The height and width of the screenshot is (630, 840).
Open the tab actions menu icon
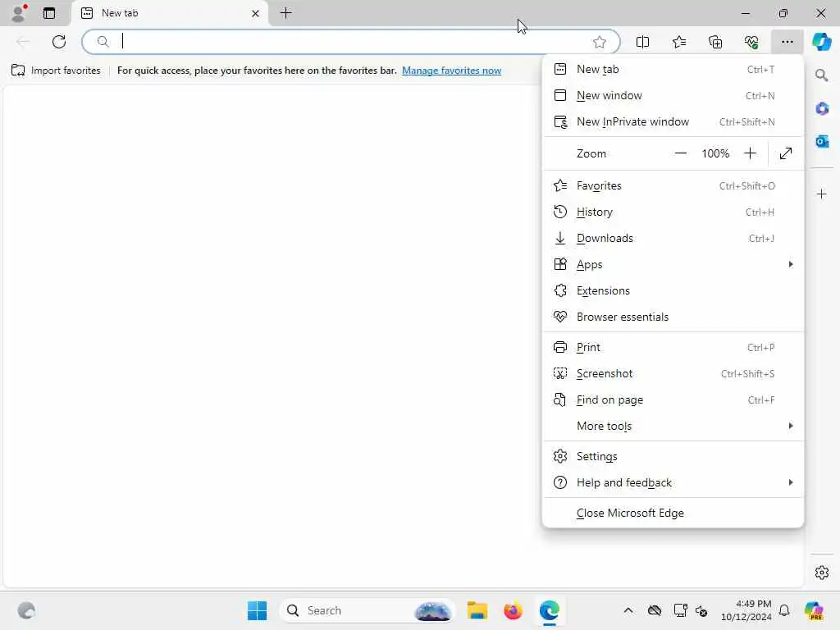coord(49,13)
